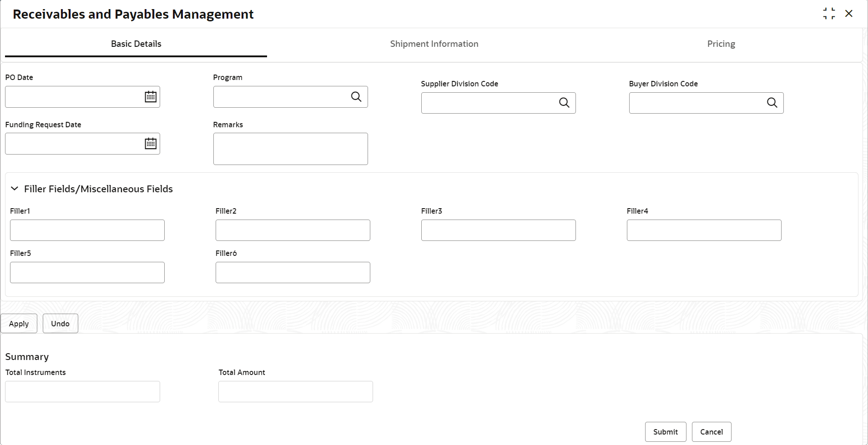
Task: Click the Undo button
Action: (60, 324)
